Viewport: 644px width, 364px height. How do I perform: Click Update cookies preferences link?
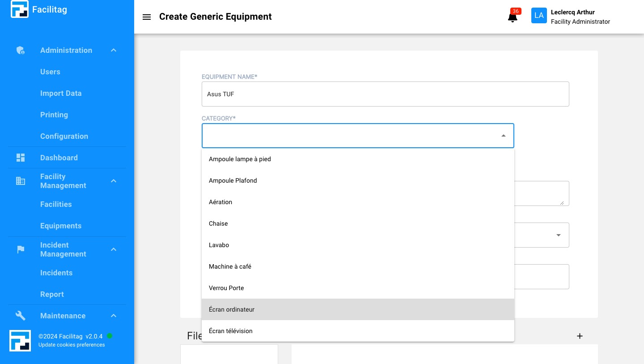tap(72, 345)
